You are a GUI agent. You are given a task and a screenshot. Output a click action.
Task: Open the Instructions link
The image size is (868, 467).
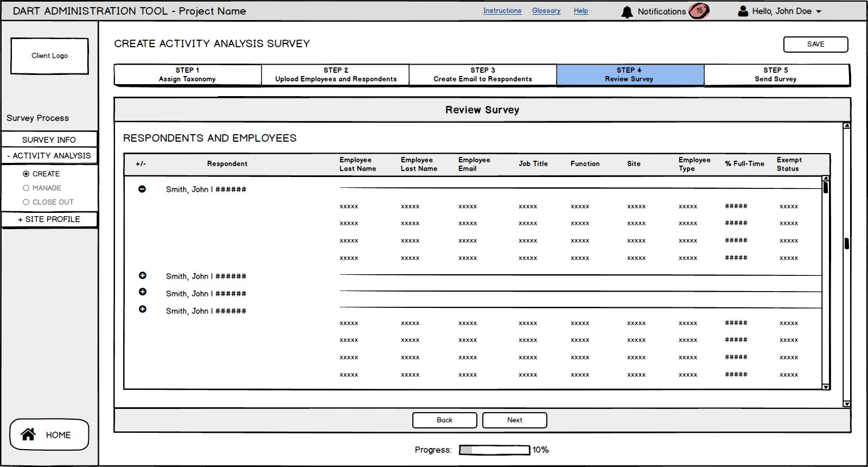(502, 11)
